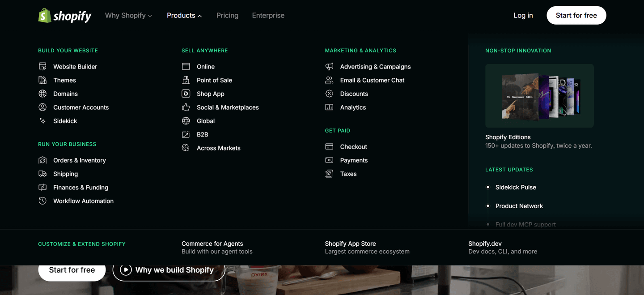Open the Payments text link
The image size is (644, 295).
[354, 160]
